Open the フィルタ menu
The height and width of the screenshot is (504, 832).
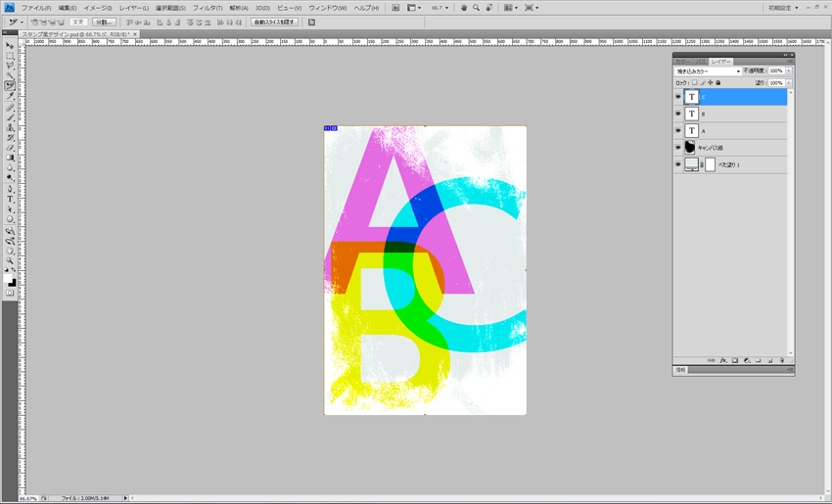pos(207,8)
